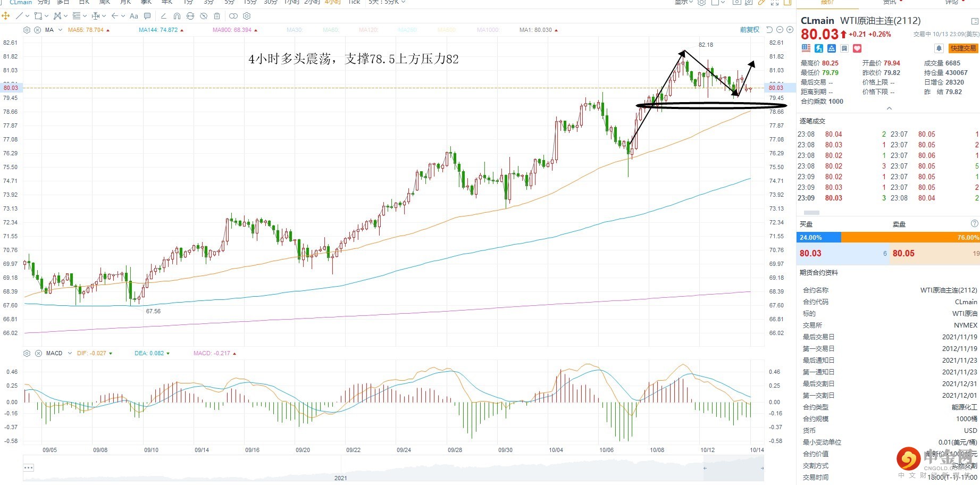
Task: Click the 80.05 ask price cell
Action: coord(903,254)
